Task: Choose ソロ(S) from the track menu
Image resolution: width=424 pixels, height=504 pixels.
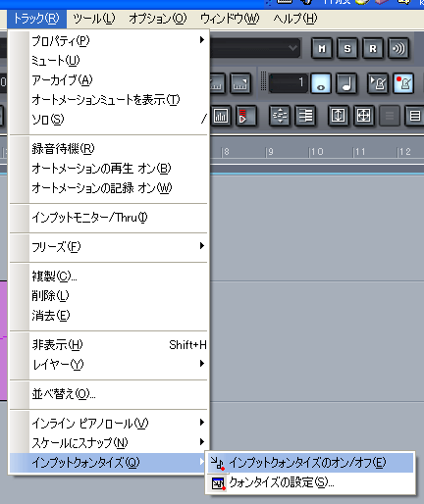Action: [109, 120]
